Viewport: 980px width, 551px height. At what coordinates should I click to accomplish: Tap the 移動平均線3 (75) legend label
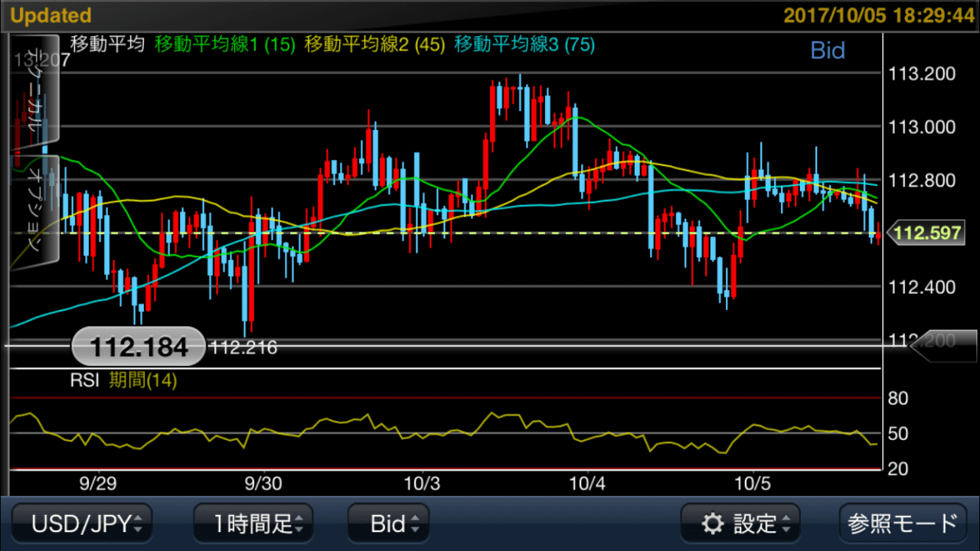coord(524,44)
